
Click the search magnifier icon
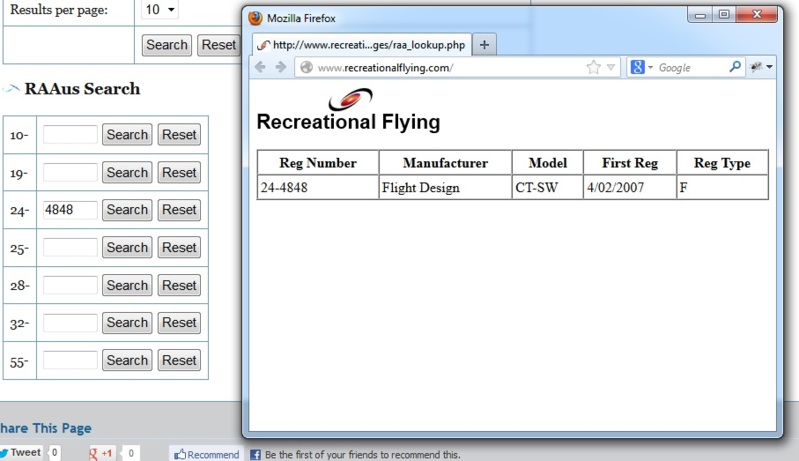pos(735,66)
